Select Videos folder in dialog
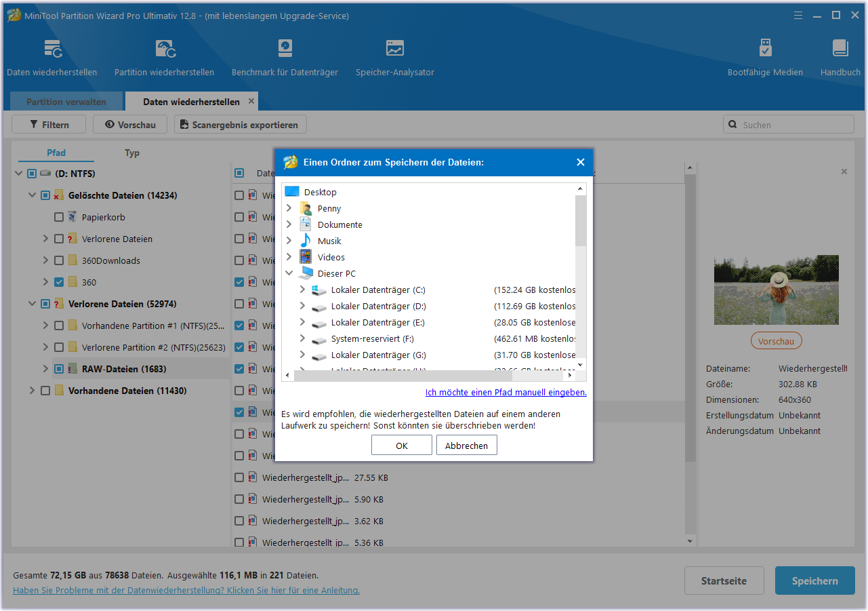Image resolution: width=868 pixels, height=611 pixels. tap(331, 257)
